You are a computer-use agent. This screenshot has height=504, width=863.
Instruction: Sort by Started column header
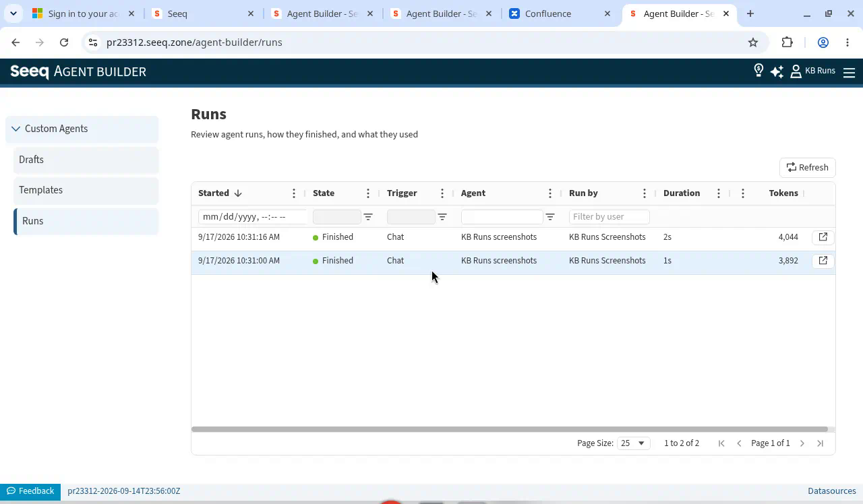tap(214, 193)
